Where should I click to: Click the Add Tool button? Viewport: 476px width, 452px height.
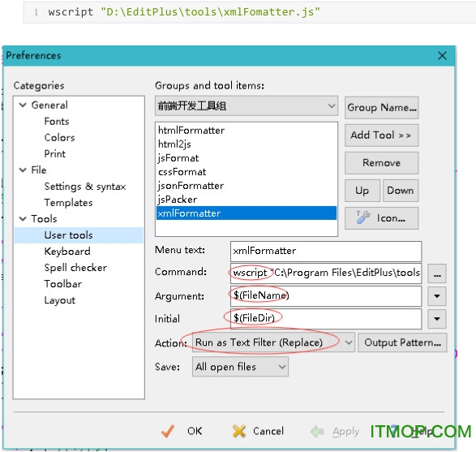tap(381, 136)
